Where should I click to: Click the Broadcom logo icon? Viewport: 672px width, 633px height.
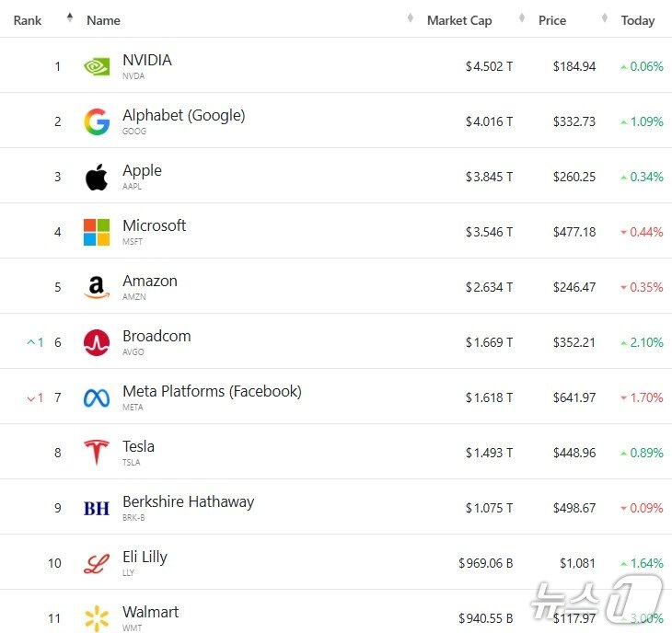[x=97, y=342]
